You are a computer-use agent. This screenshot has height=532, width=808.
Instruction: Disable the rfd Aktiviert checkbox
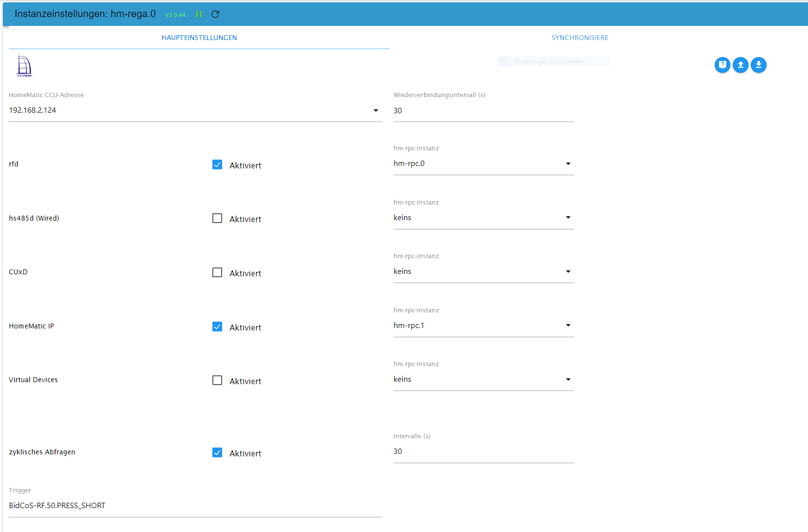(217, 164)
